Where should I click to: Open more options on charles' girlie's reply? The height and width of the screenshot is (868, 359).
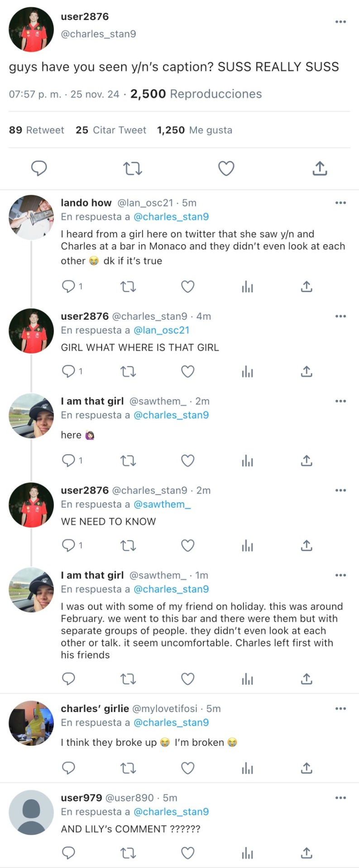pyautogui.click(x=340, y=708)
